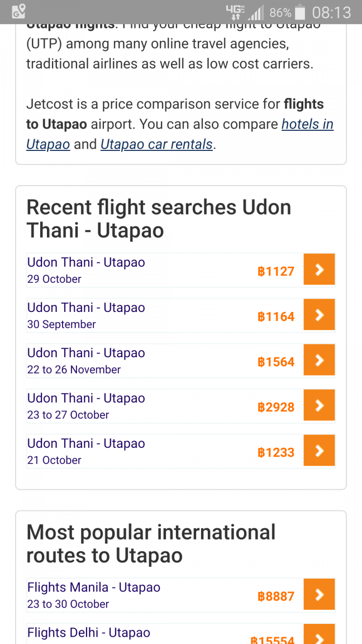
Task: Open the 'Utapao car rentals' link
Action: 156,145
